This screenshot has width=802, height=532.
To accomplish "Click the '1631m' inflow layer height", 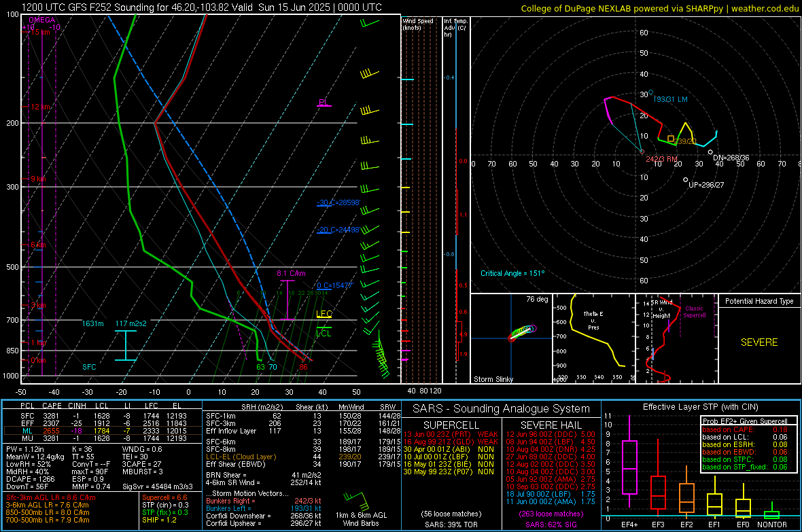I will click(92, 323).
